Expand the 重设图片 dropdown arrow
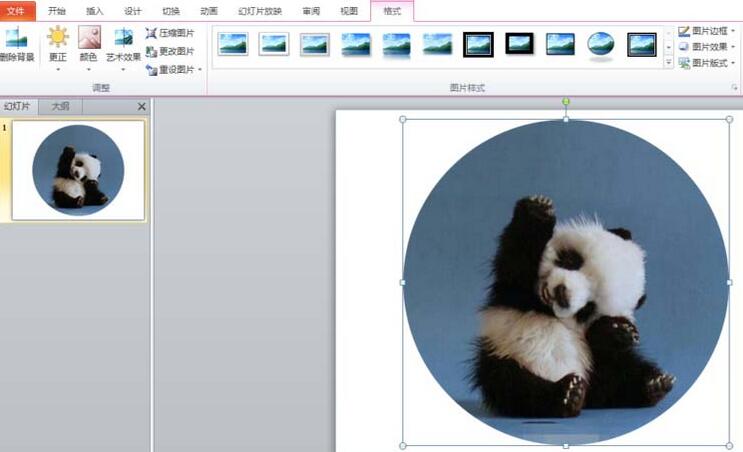This screenshot has height=452, width=743. (200, 70)
